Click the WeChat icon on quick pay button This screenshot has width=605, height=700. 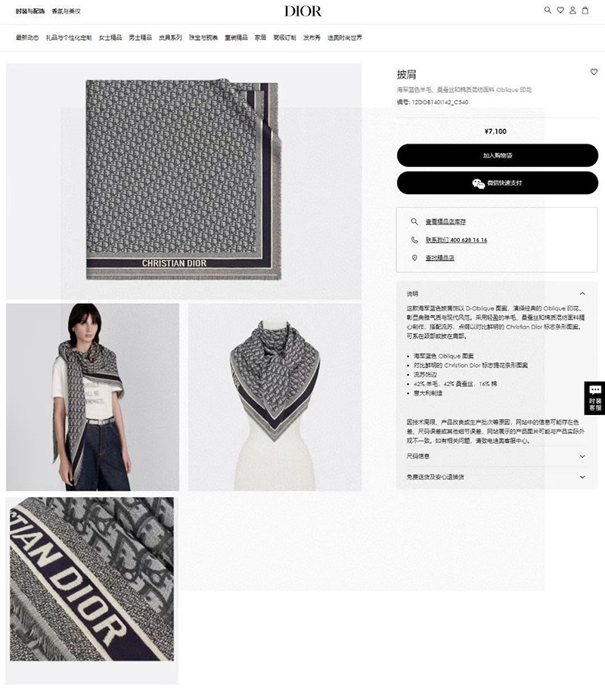pos(478,184)
